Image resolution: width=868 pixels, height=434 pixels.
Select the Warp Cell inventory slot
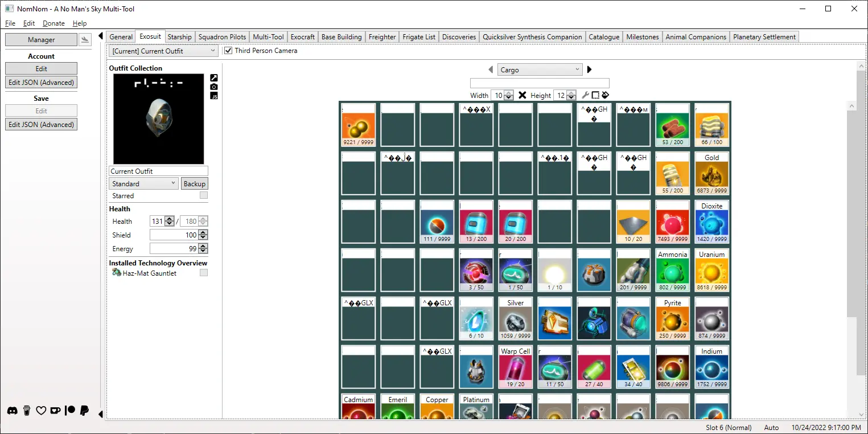pos(515,367)
